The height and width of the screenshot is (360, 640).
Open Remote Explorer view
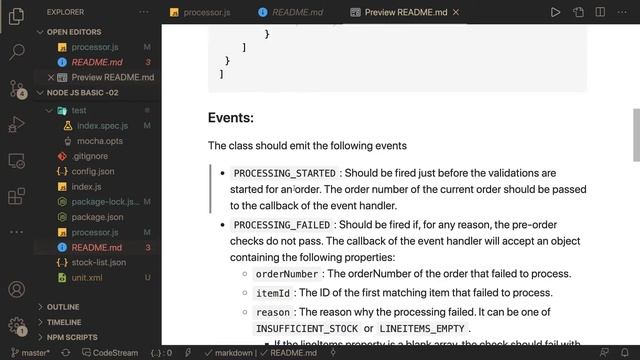[x=16, y=161]
